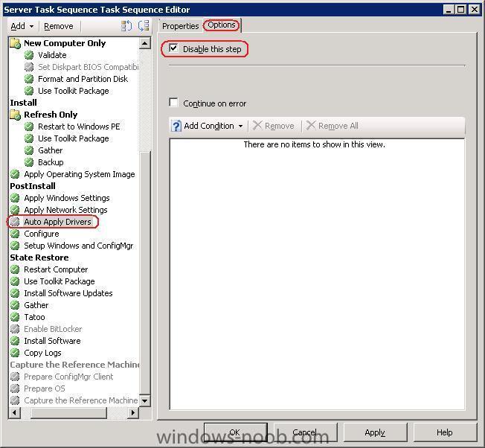Select Use Toolkit Package under State Restore
Image resolution: width=485 pixels, height=448 pixels.
tap(60, 281)
